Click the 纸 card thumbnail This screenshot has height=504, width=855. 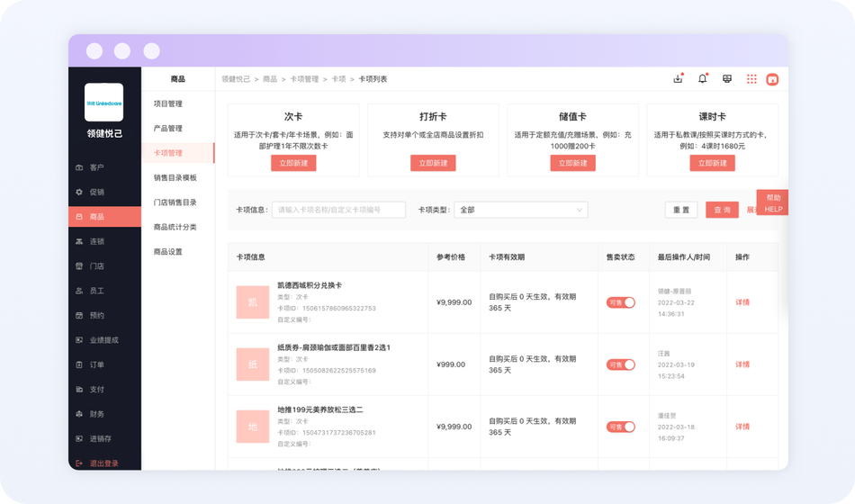pyautogui.click(x=253, y=364)
